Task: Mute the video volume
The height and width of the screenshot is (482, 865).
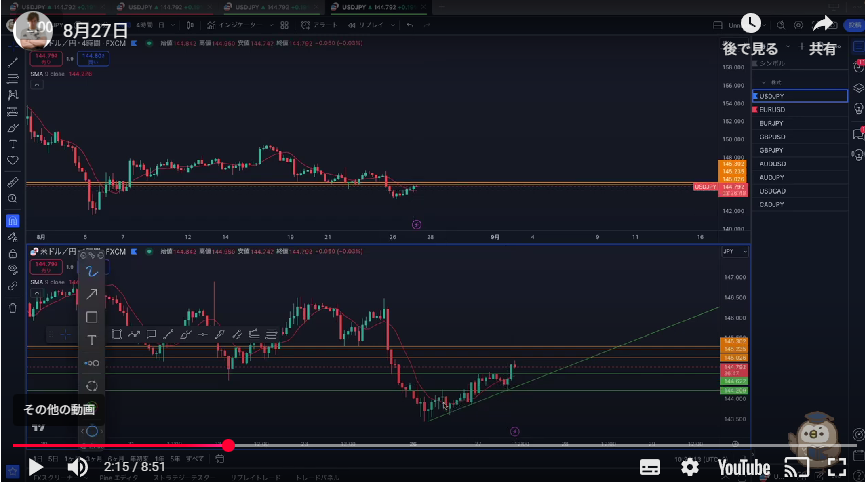Action: (x=77, y=467)
